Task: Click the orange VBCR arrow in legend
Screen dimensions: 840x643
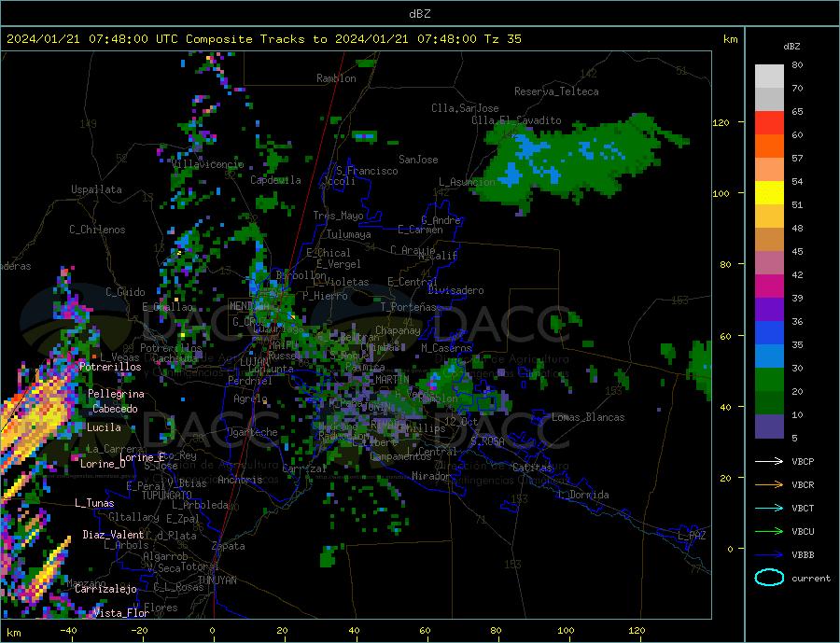Action: coord(769,485)
